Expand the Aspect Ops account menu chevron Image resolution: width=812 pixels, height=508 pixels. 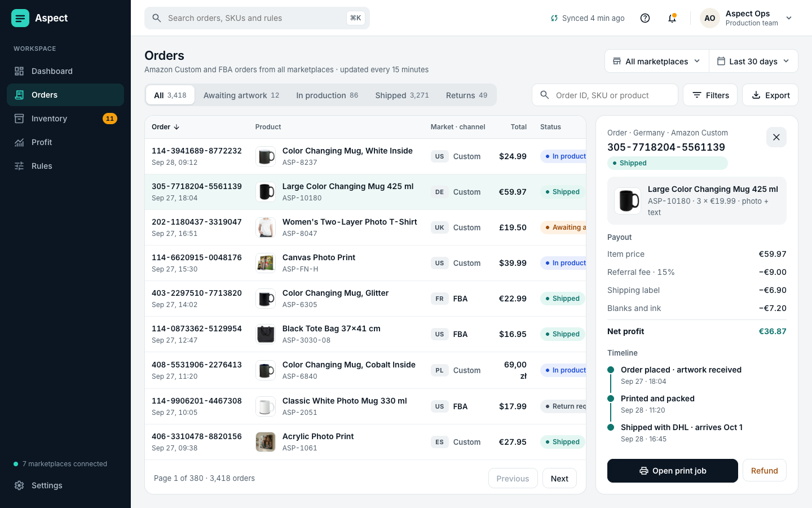(x=789, y=18)
